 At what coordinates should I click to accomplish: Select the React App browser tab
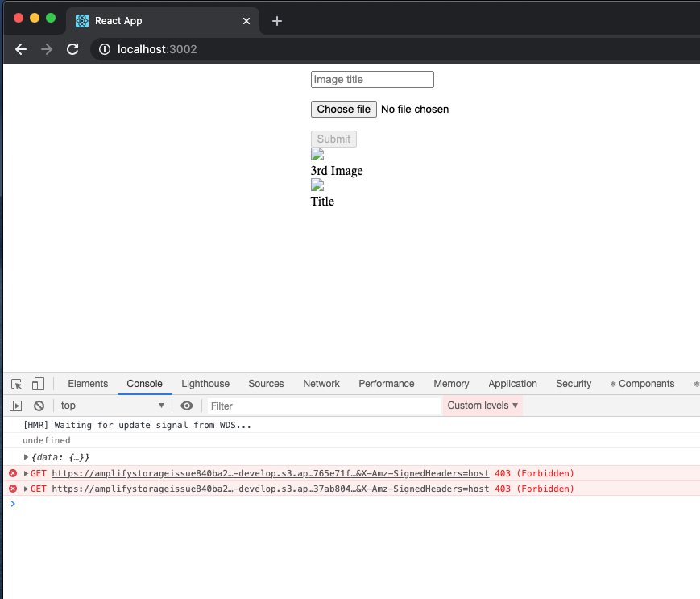point(163,21)
